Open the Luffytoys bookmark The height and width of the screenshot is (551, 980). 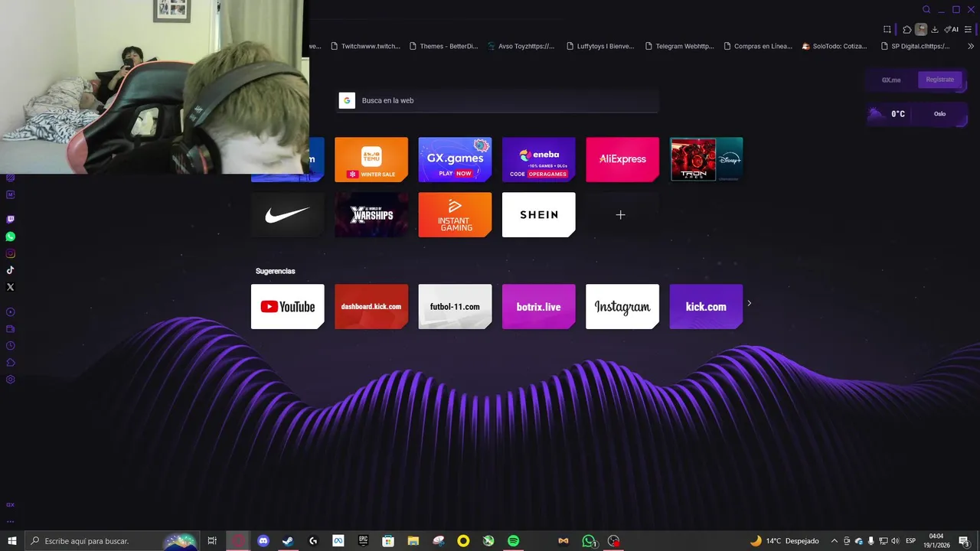point(600,46)
